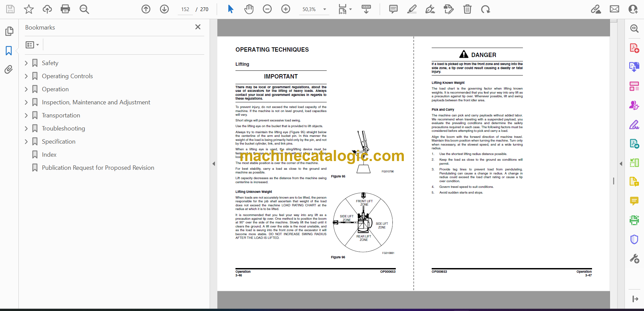
Task: Open the More Tools wrench icon
Action: [634, 258]
